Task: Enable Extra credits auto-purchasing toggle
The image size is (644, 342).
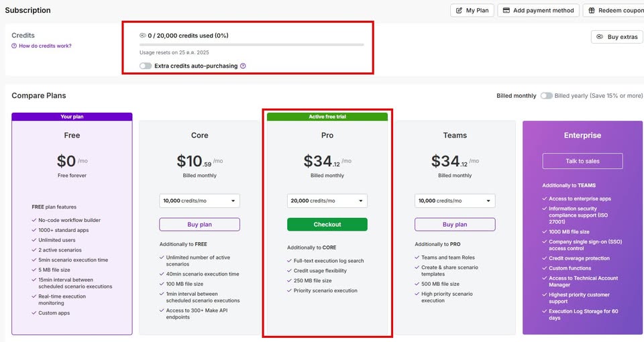Action: pos(146,66)
